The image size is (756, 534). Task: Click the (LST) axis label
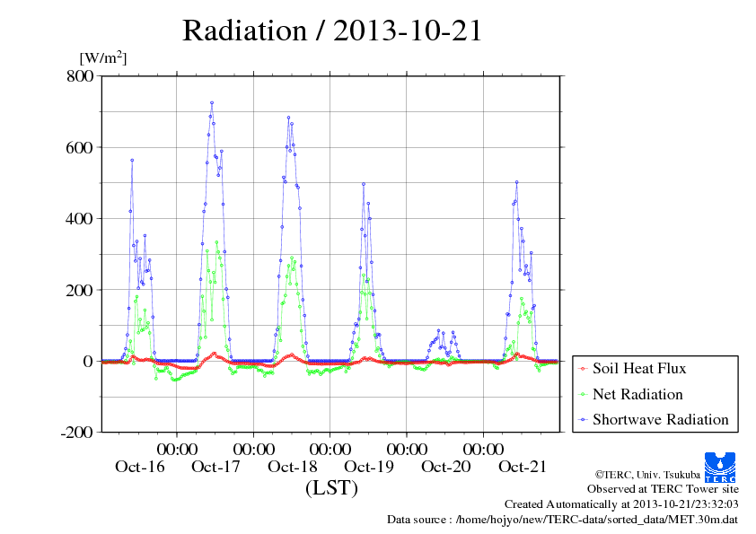331,487
